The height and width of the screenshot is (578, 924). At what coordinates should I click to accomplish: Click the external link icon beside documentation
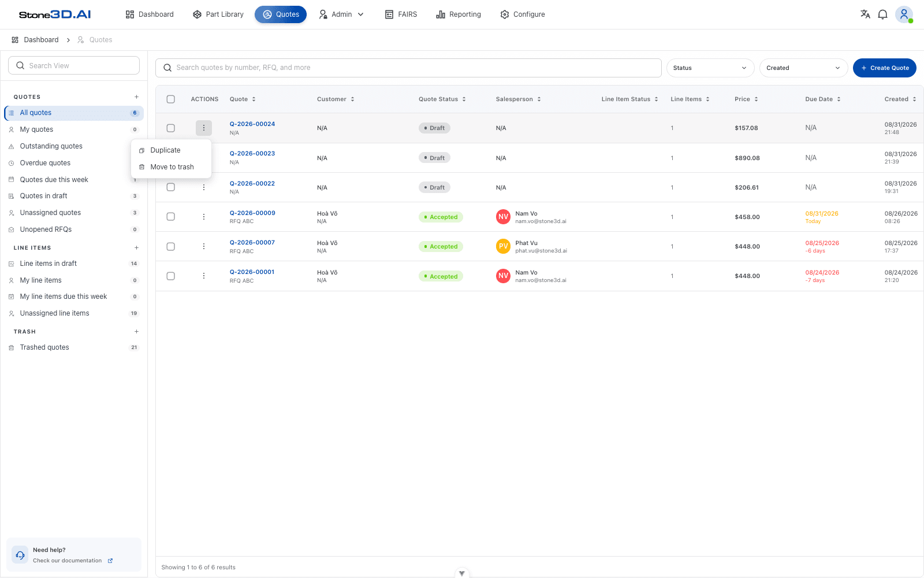110,561
